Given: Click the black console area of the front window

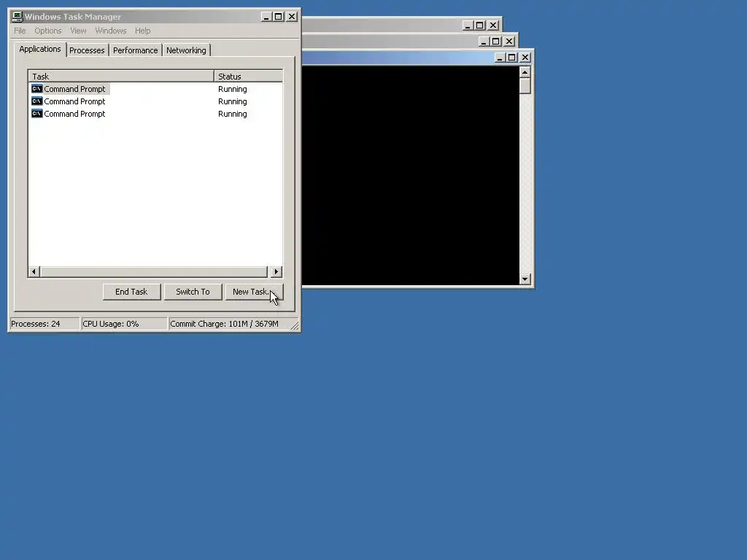Looking at the screenshot, I should pyautogui.click(x=411, y=175).
